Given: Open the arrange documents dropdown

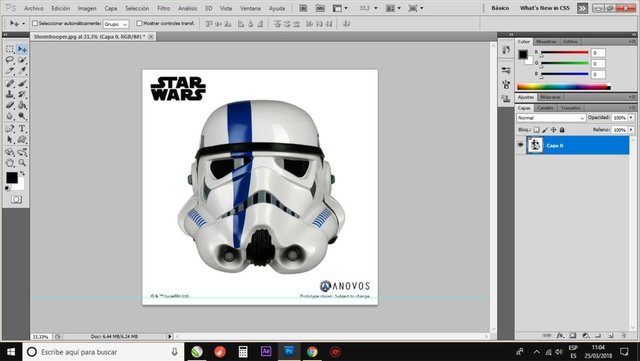Looking at the screenshot, I should 395,8.
